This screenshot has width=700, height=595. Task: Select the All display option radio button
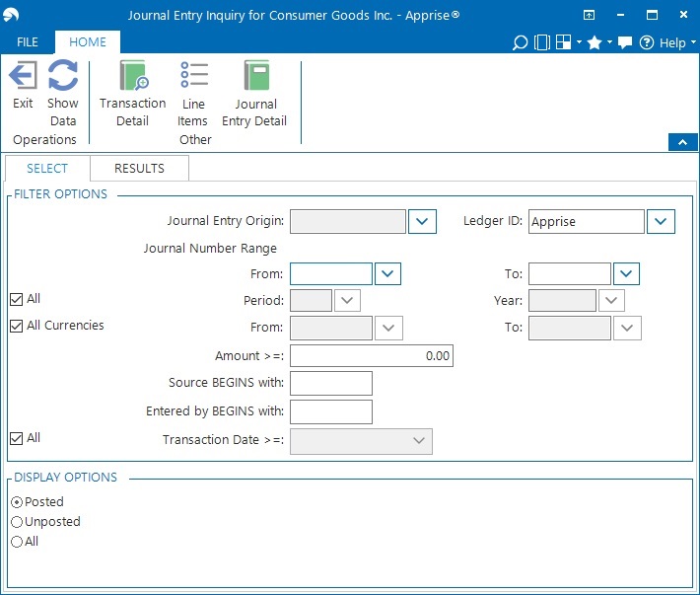[x=17, y=542]
